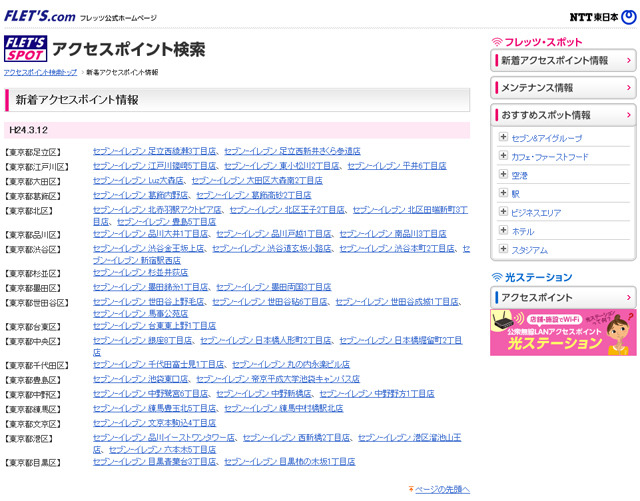Open セブン-イレブン 葛飾高砂2丁目店 link
This screenshot has height=501, width=640.
pos(254,195)
